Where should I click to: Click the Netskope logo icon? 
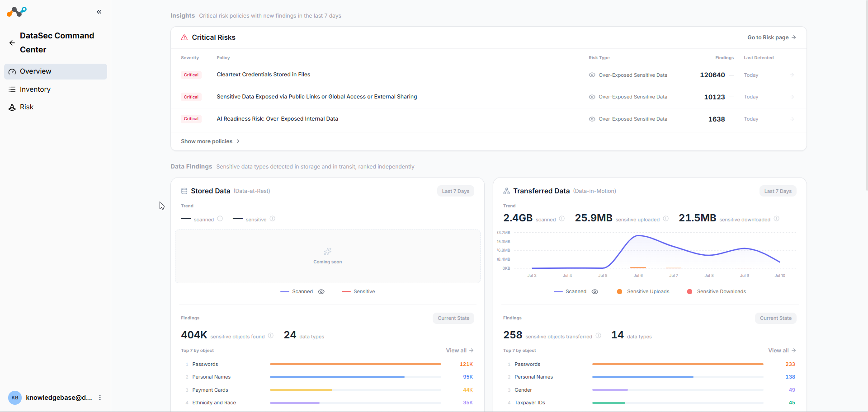[x=17, y=12]
